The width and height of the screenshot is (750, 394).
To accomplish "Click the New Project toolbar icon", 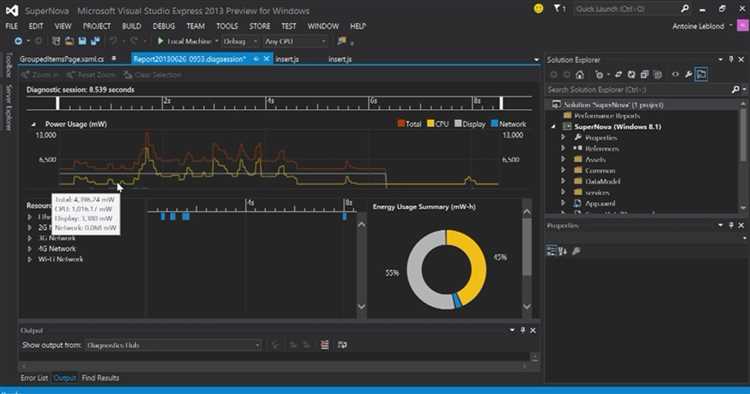I will (56, 42).
